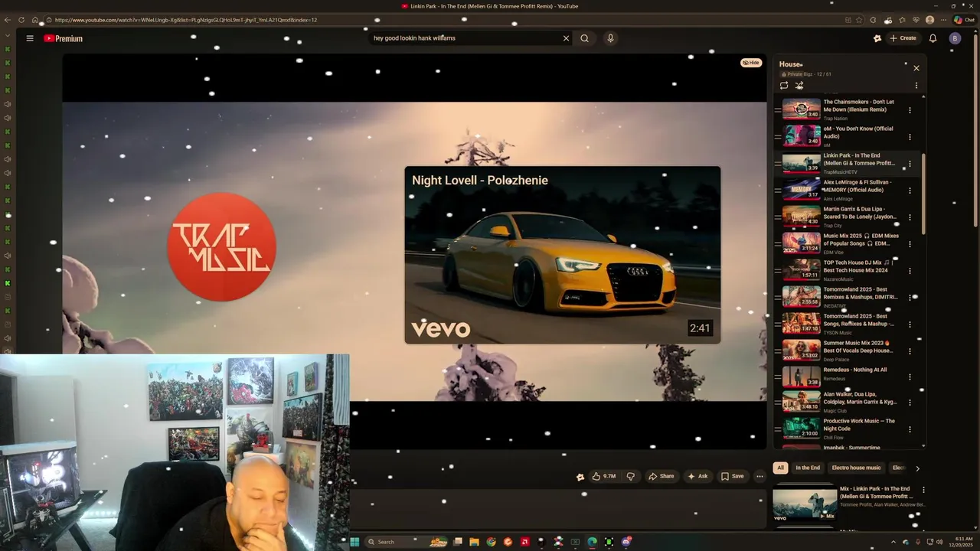
Task: Reload the page in the browser
Action: [x=21, y=20]
